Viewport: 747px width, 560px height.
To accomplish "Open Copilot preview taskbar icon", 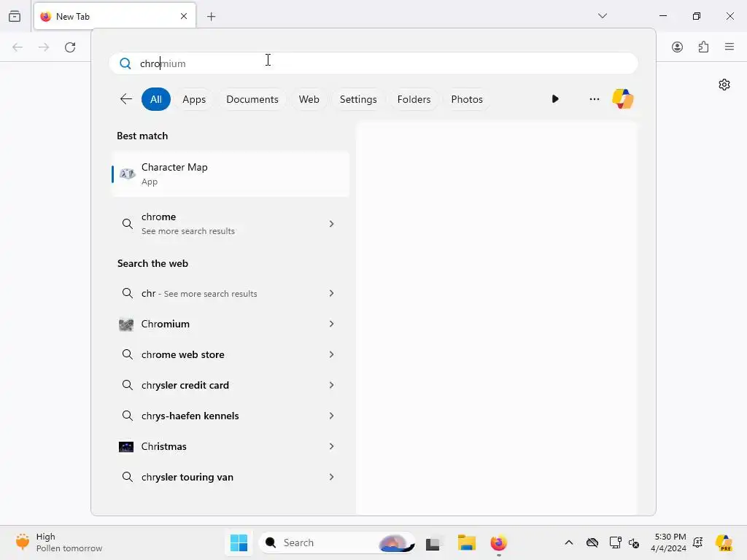I will tap(724, 542).
